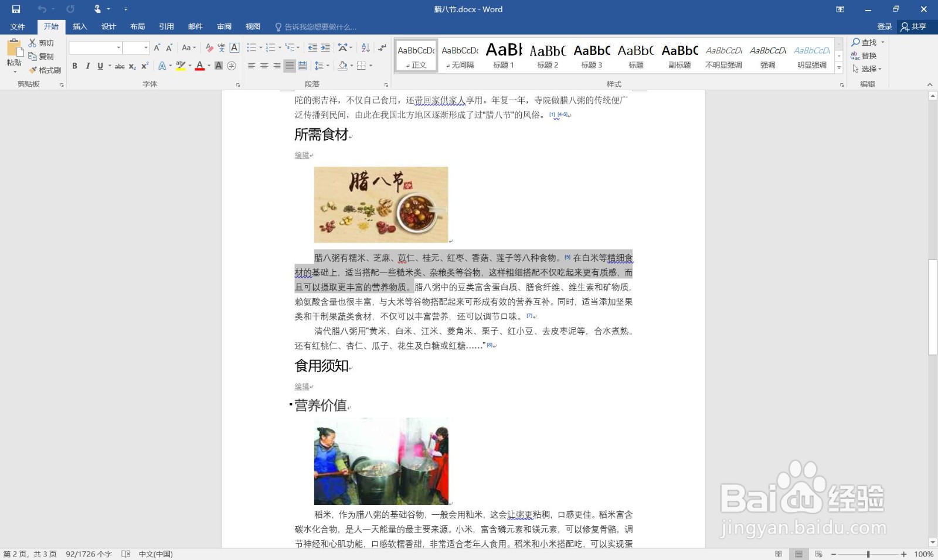Click the text highlight color icon
Screen dimensions: 938x560
[x=179, y=66]
